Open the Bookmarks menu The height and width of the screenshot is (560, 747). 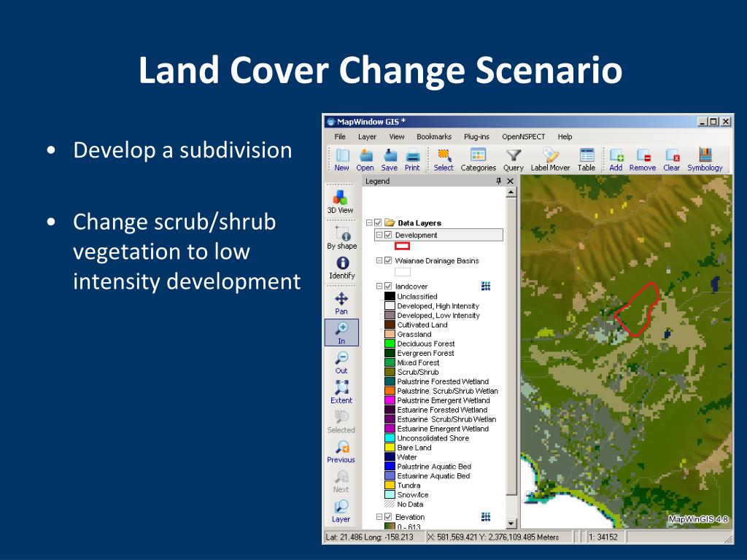[x=434, y=136]
